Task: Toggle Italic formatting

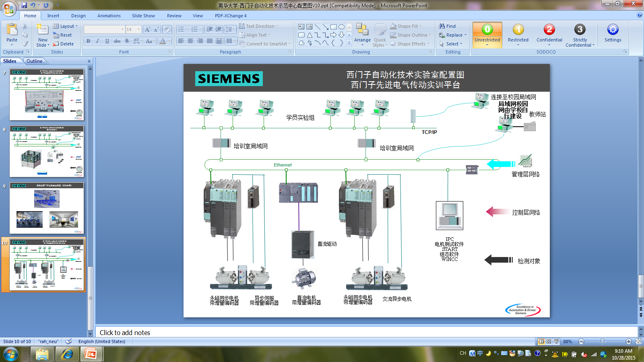Action: tap(97, 41)
